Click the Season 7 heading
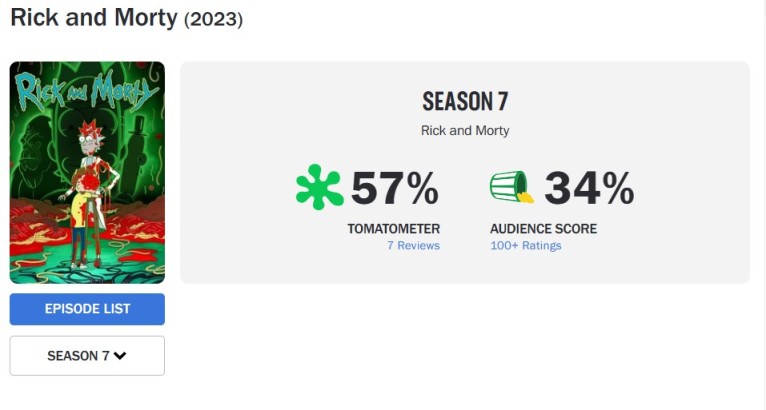This screenshot has width=766, height=410. 465,102
